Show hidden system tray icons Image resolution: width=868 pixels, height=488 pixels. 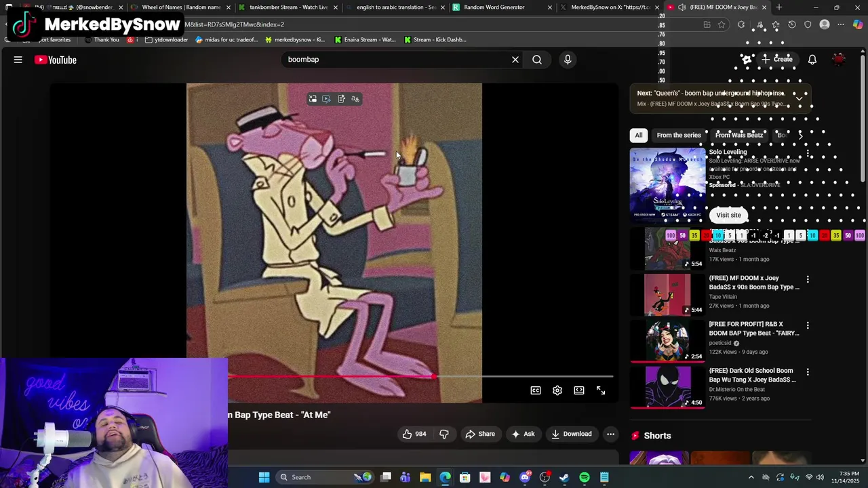click(751, 477)
